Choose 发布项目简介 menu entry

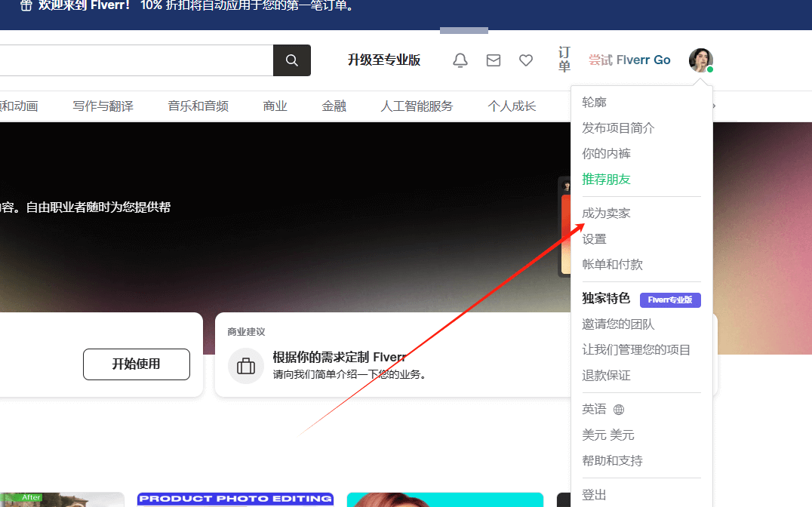(618, 128)
